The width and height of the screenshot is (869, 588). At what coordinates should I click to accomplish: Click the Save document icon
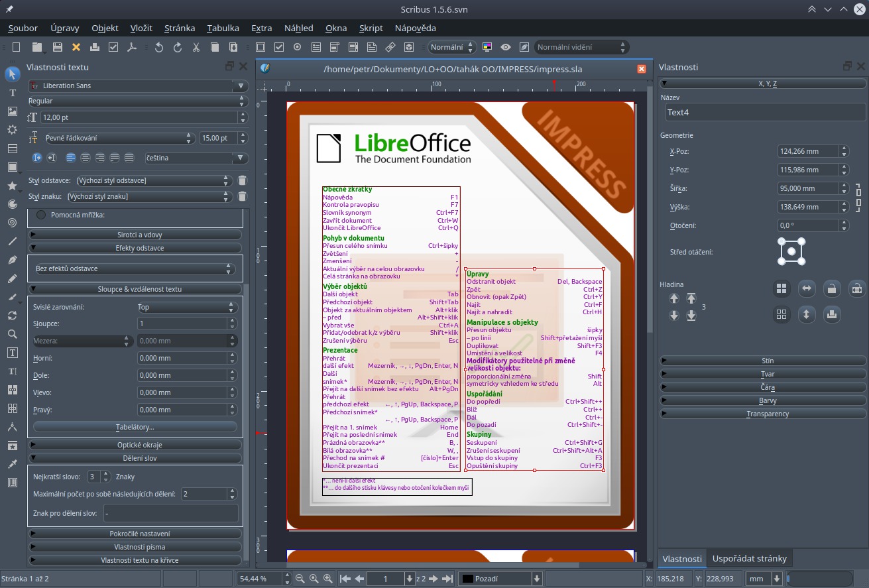click(x=58, y=47)
